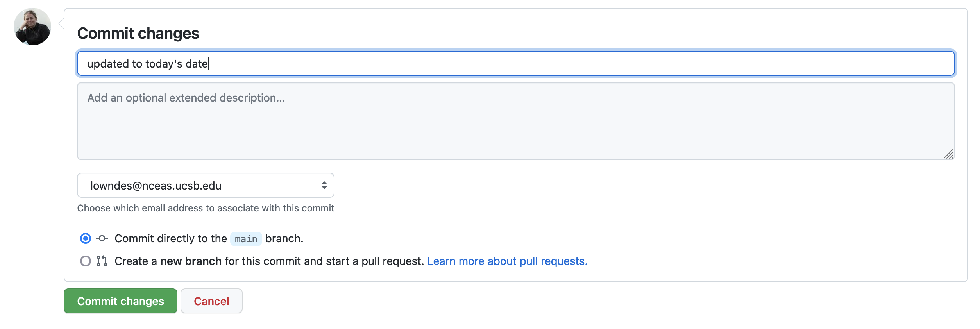Screen dimensions: 980x329
Task: Click the user profile avatar photo
Action: pos(32,27)
